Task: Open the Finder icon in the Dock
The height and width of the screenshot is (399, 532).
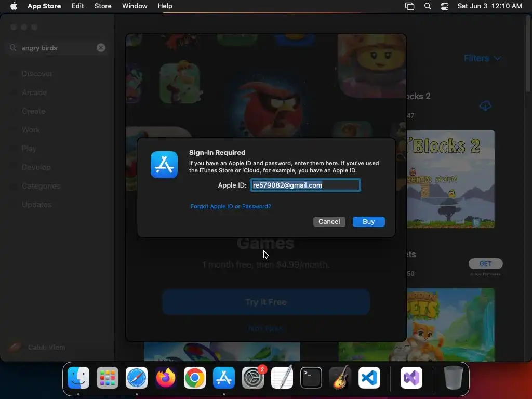Action: 78,378
